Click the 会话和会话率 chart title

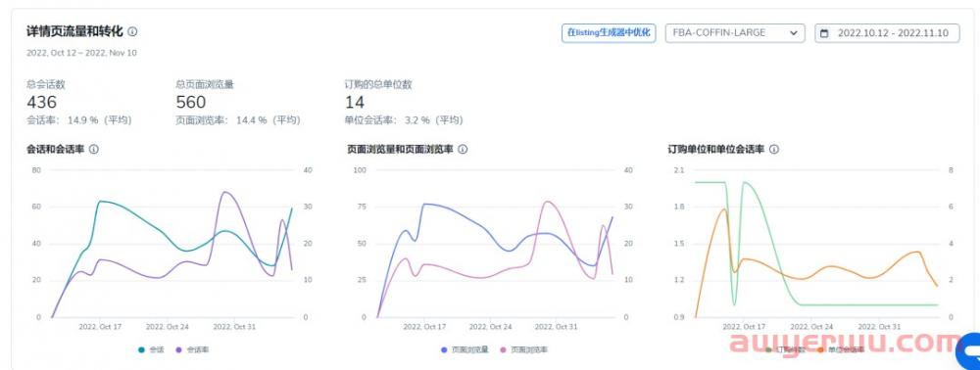56,150
